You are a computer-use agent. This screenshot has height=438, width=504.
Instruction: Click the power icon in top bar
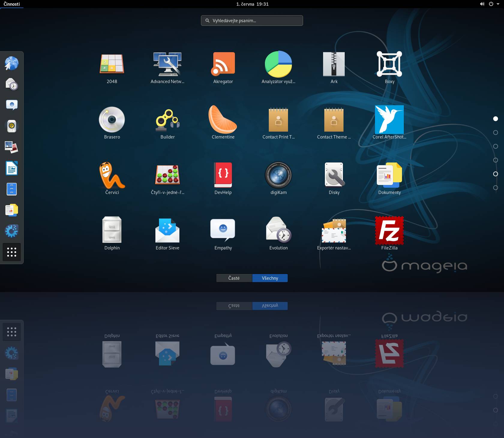491,4
